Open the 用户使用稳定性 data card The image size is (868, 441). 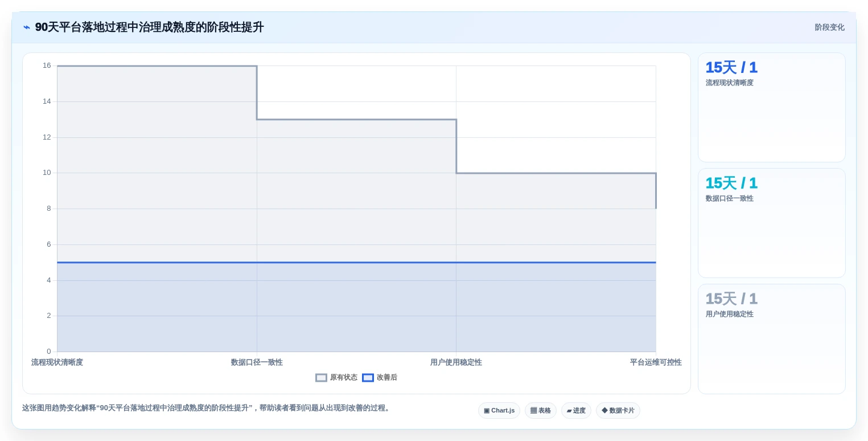(x=772, y=339)
